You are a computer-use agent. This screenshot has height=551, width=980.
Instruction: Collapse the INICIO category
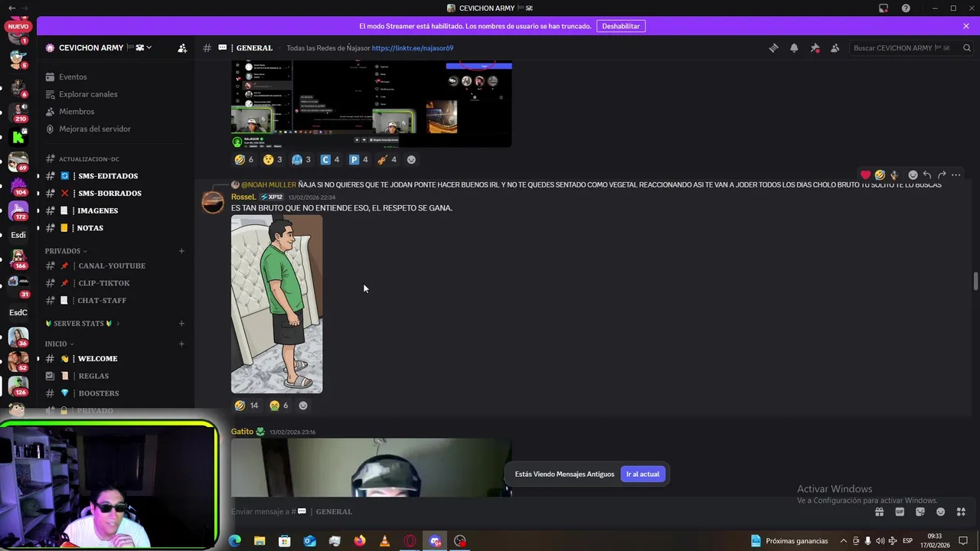[60, 344]
